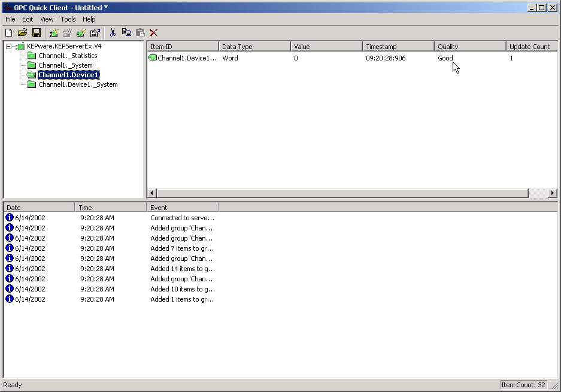The width and height of the screenshot is (561, 392).
Task: Save the project with the floppy disk icon
Action: click(37, 33)
